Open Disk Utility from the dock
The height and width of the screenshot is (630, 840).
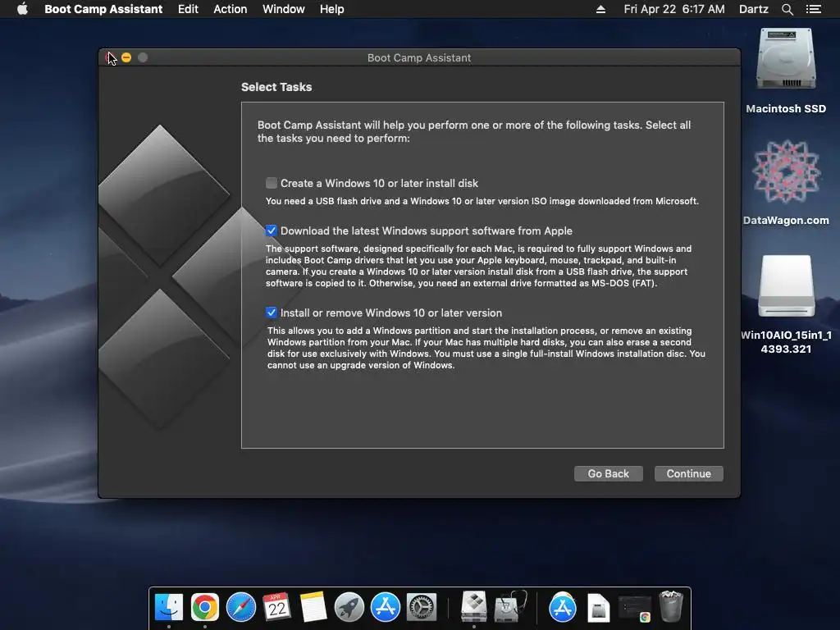[510, 607]
